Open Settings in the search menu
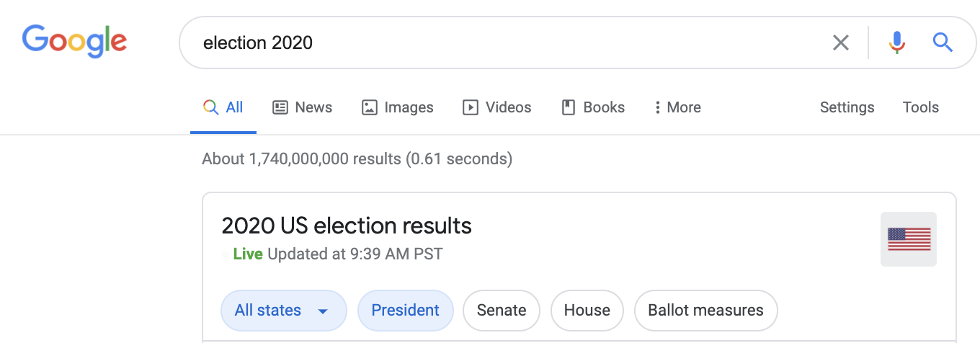Screen dimensions: 980x343 (x=847, y=107)
